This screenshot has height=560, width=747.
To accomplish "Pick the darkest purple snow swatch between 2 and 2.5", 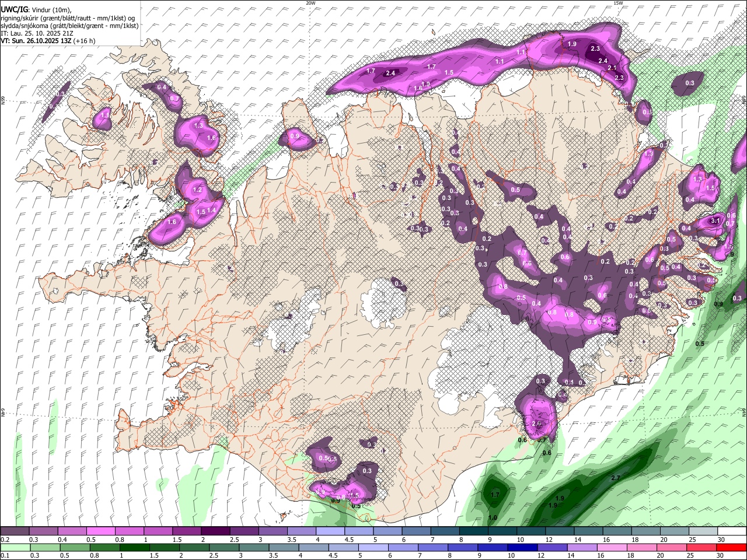I will (x=215, y=531).
